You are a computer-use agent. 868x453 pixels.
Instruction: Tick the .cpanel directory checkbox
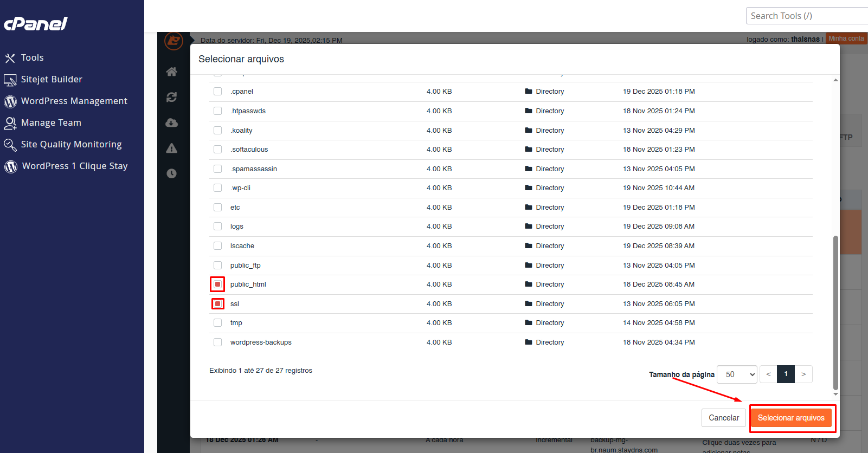217,92
